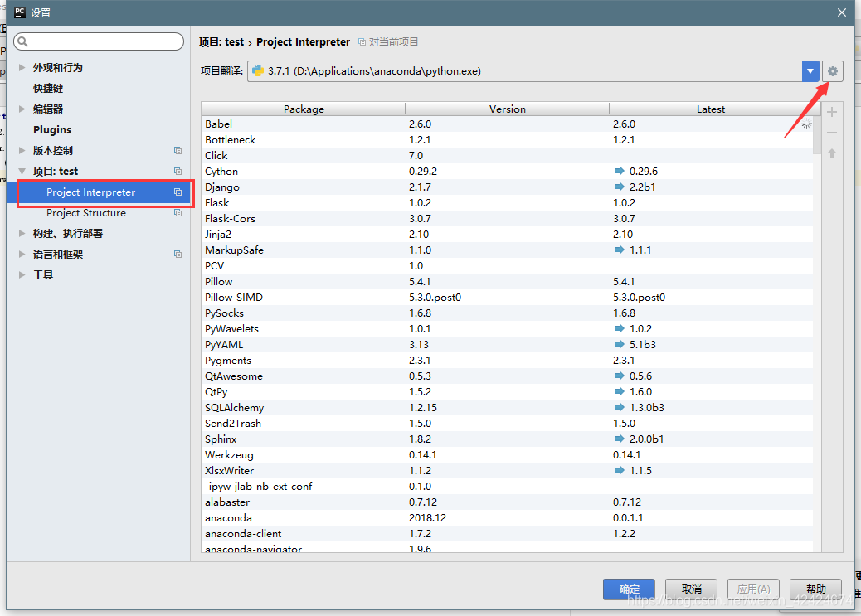Click the update arrow icon for Cython

[620, 171]
